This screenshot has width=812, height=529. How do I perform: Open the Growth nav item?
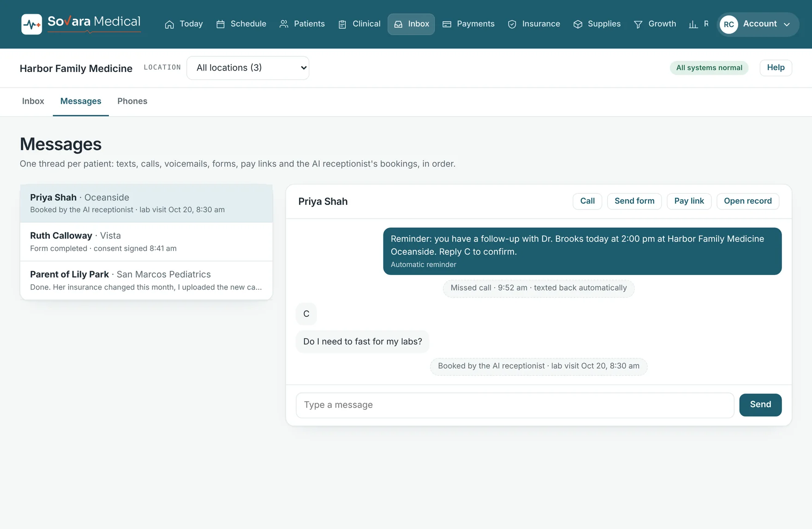pyautogui.click(x=655, y=24)
